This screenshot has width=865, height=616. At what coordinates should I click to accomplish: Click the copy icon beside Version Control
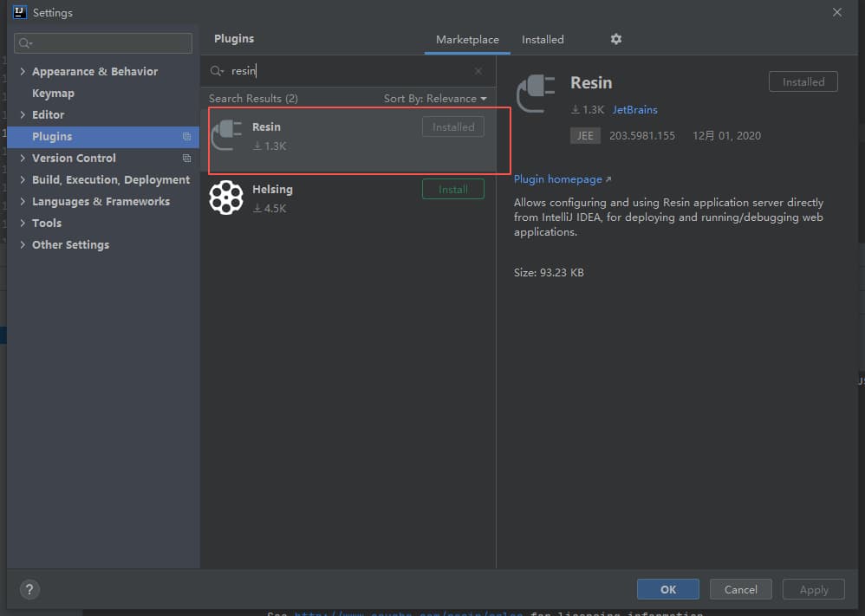click(186, 159)
